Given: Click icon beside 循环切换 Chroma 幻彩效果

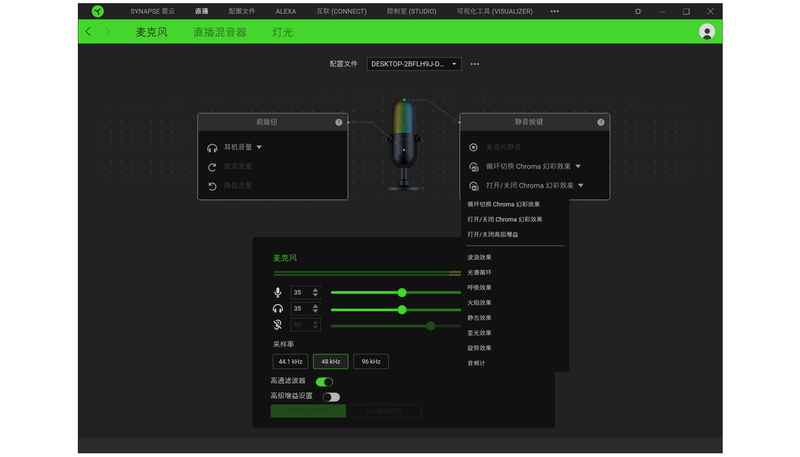Looking at the screenshot, I should click(x=473, y=167).
